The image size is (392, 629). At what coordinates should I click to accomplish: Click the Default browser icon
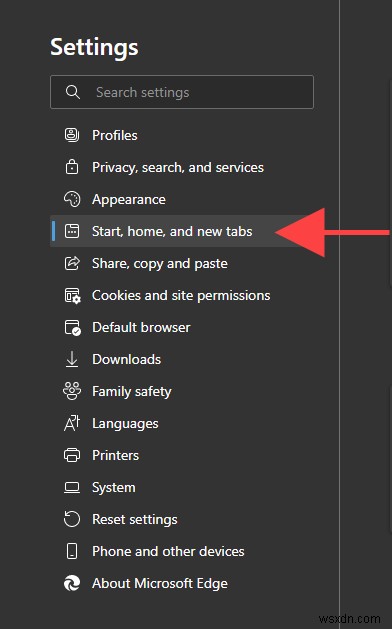pos(73,327)
